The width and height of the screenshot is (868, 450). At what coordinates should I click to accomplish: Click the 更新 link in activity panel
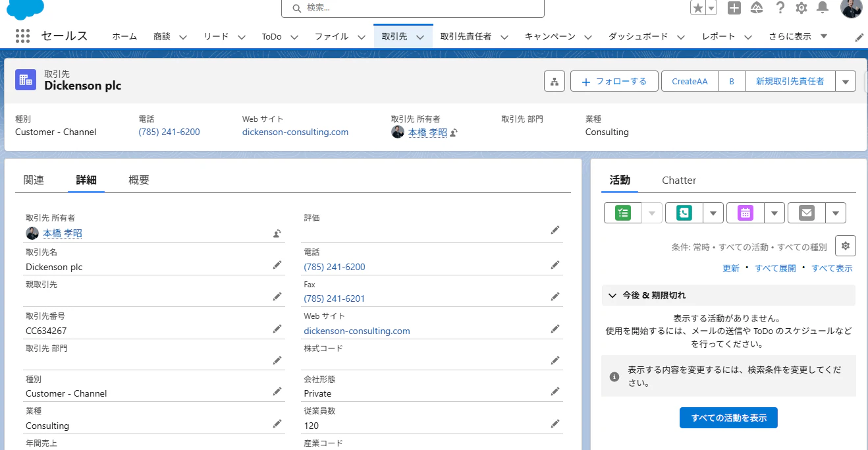pyautogui.click(x=731, y=268)
